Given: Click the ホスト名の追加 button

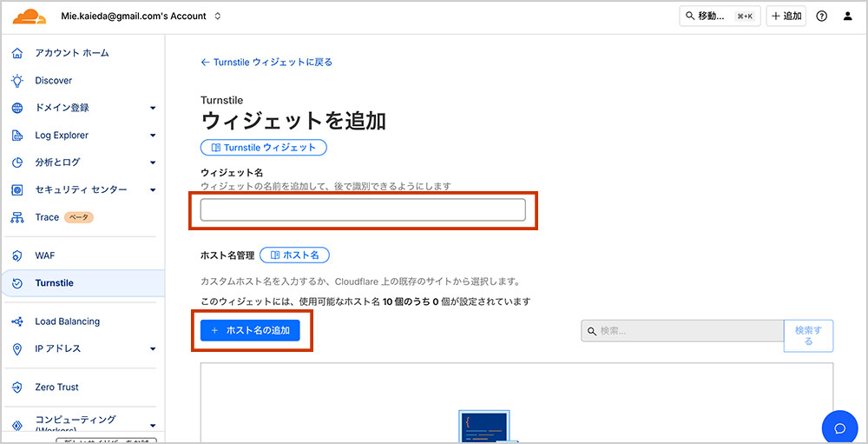Looking at the screenshot, I should [x=250, y=331].
